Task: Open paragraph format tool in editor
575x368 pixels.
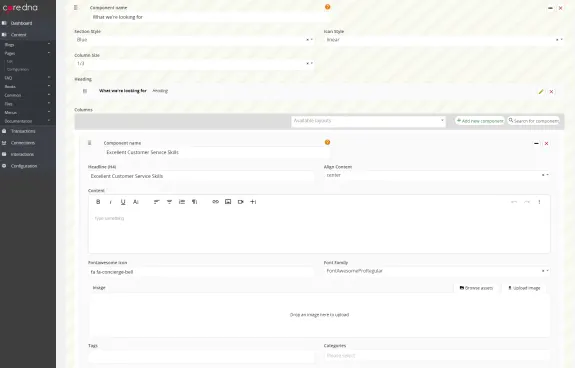Action: click(195, 202)
